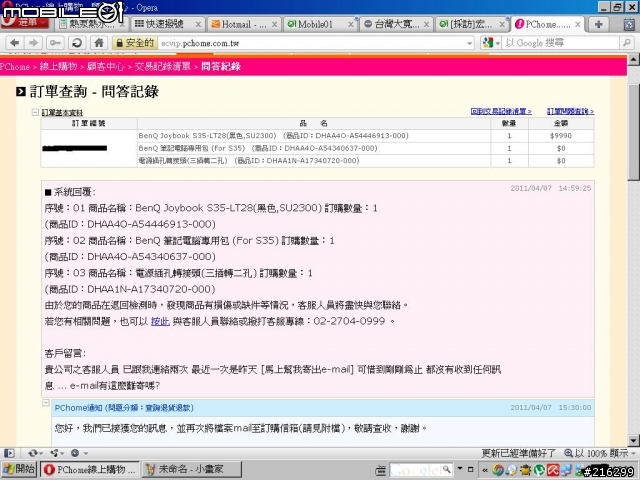This screenshot has height=480, width=640.
Task: Click 交易記錄清單 in the breadcrumb
Action: [162, 67]
